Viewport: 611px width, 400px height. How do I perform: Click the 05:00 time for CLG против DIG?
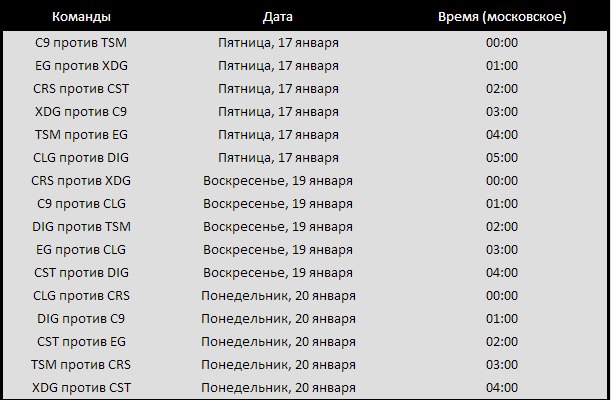pos(502,158)
